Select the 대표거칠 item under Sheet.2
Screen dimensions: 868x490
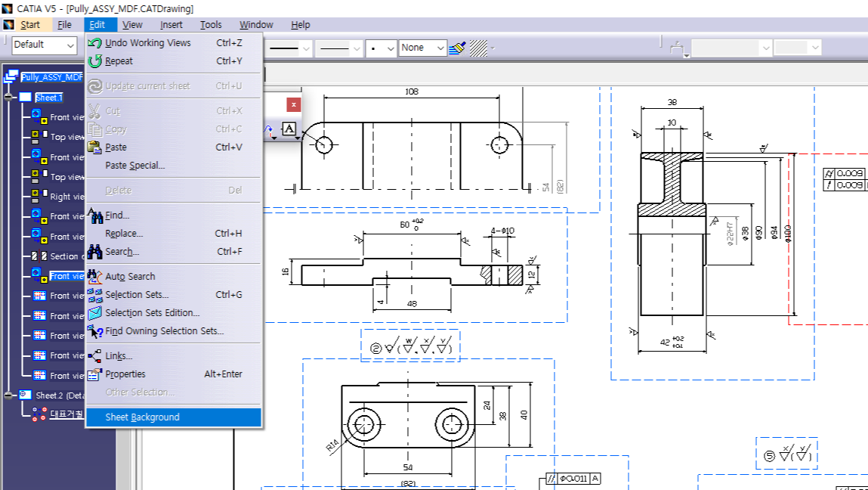(67, 414)
